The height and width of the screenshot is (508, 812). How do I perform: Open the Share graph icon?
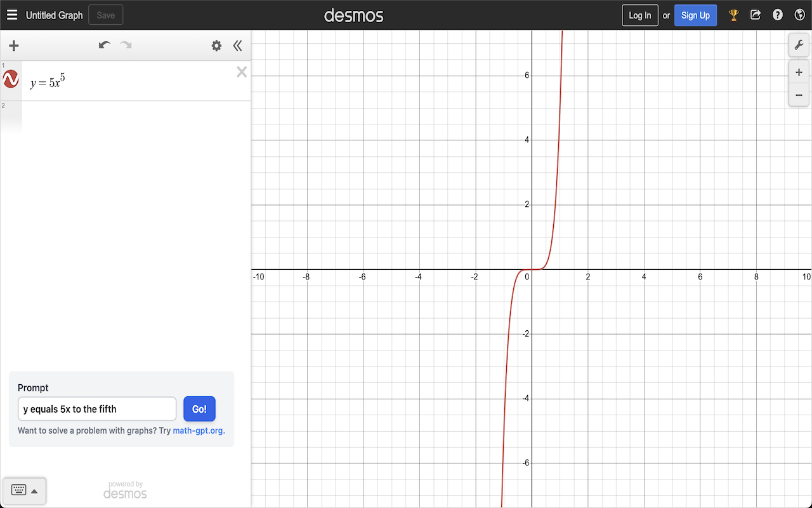[x=756, y=15]
